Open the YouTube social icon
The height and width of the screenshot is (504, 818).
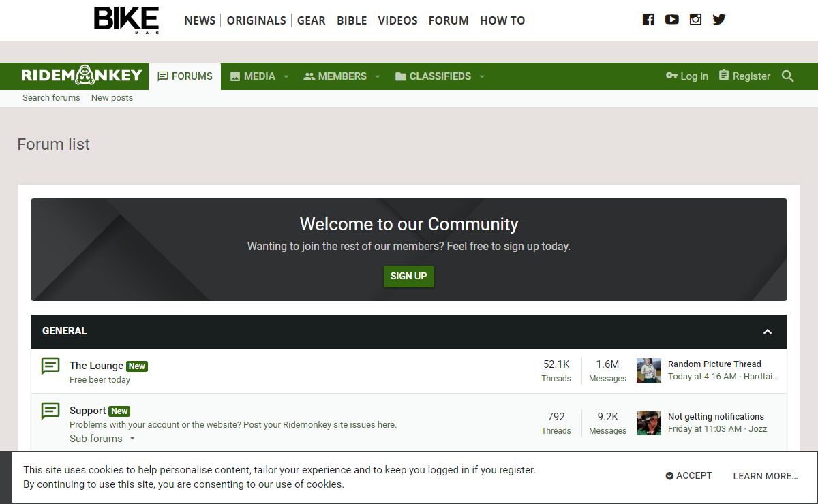click(672, 20)
